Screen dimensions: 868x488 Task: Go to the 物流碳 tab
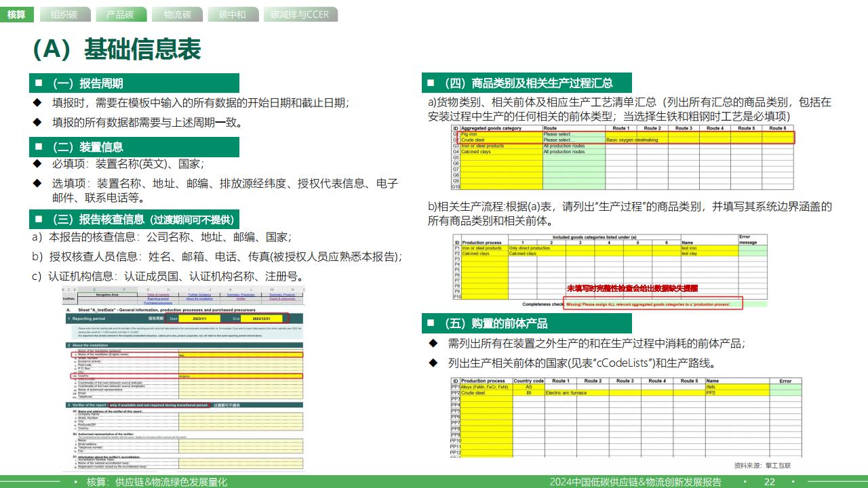pos(177,14)
